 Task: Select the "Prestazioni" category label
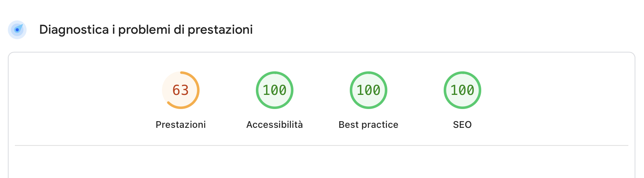point(181,125)
